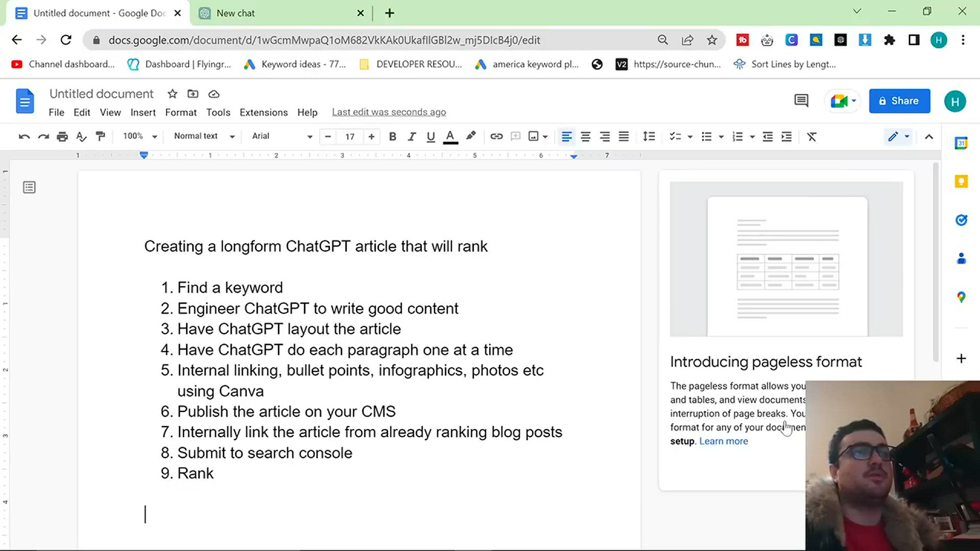Toggle underline formatting

431,136
